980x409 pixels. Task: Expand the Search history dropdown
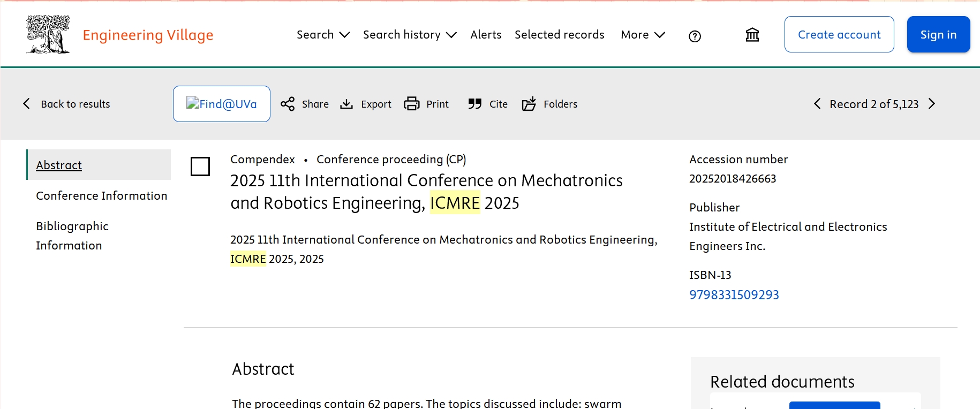tap(410, 35)
